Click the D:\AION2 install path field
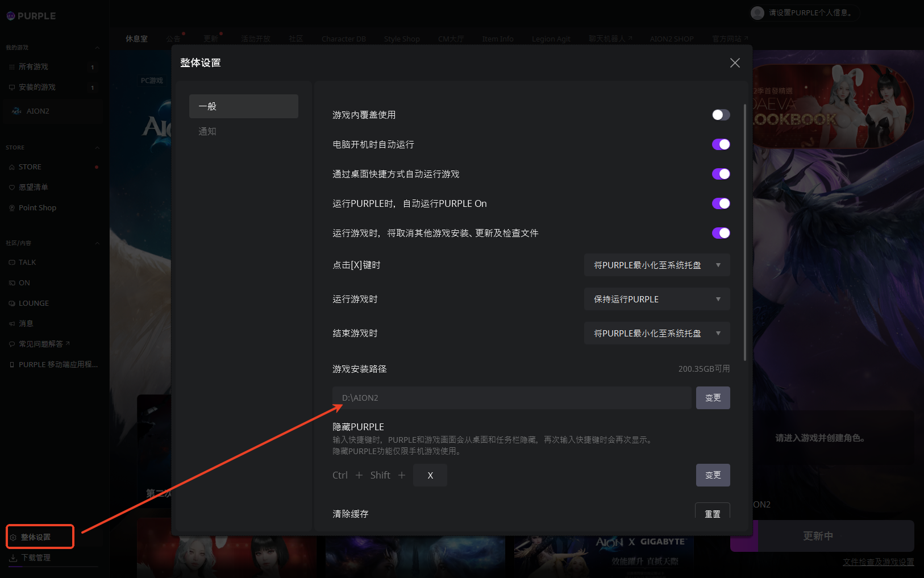Viewport: 924px width, 578px height. (x=511, y=398)
